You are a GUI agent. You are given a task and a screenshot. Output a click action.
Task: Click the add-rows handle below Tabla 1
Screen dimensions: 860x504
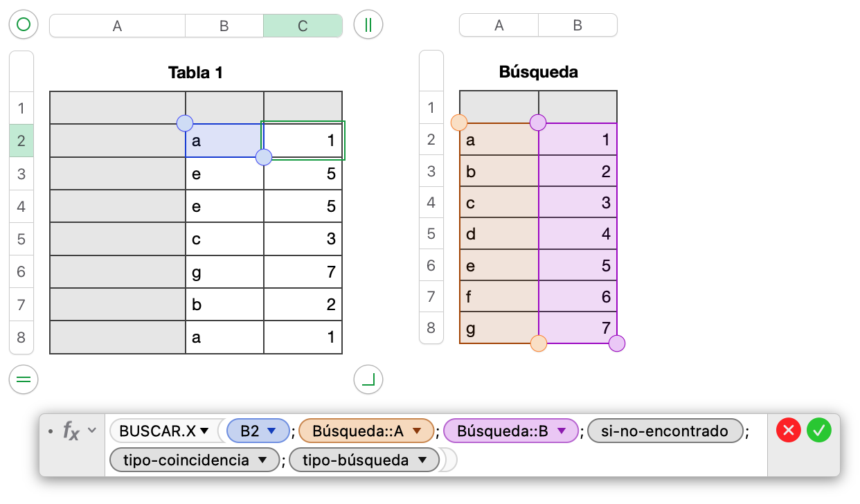[x=24, y=379]
